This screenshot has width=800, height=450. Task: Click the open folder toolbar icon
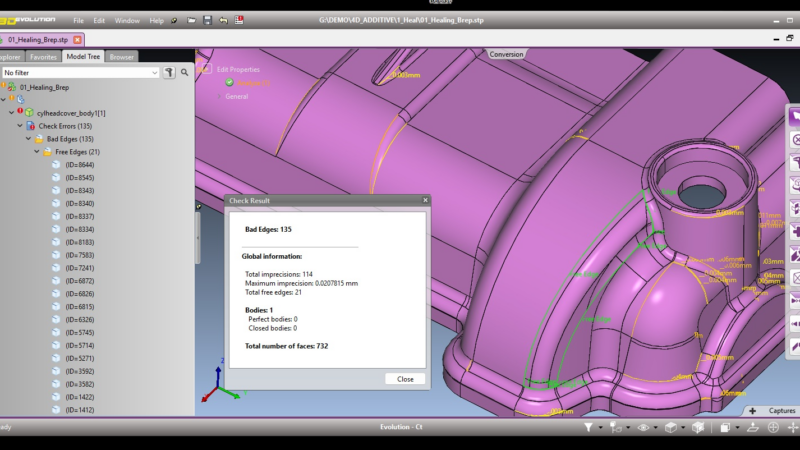click(x=190, y=20)
